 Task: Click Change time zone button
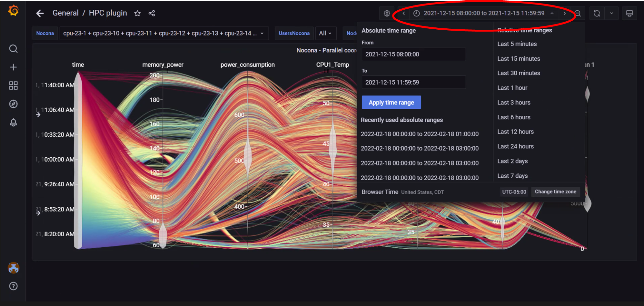click(x=555, y=192)
